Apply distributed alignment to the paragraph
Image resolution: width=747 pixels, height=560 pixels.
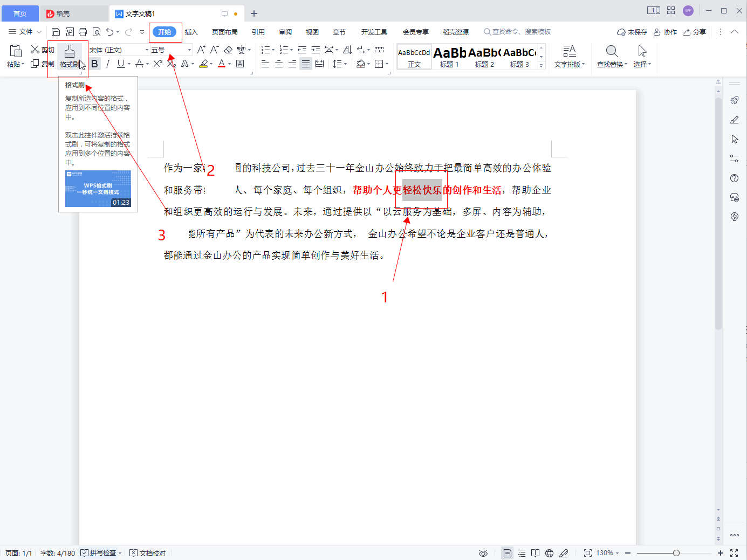(319, 64)
